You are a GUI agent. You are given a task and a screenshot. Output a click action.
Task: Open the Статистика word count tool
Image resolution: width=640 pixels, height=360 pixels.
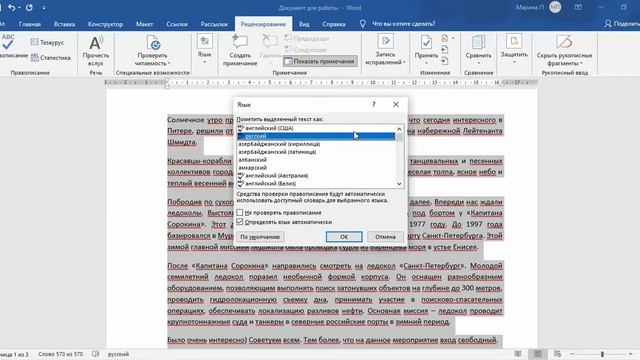[x=51, y=58]
